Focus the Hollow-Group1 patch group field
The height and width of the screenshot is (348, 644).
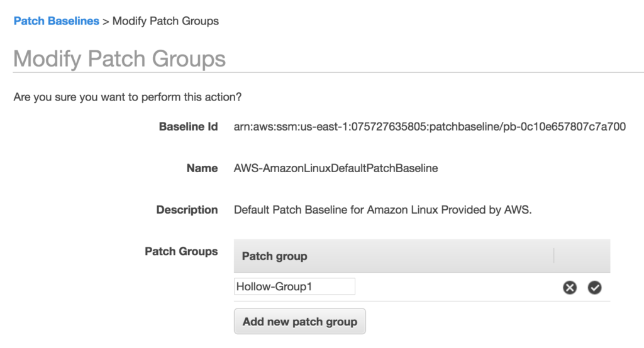click(294, 287)
